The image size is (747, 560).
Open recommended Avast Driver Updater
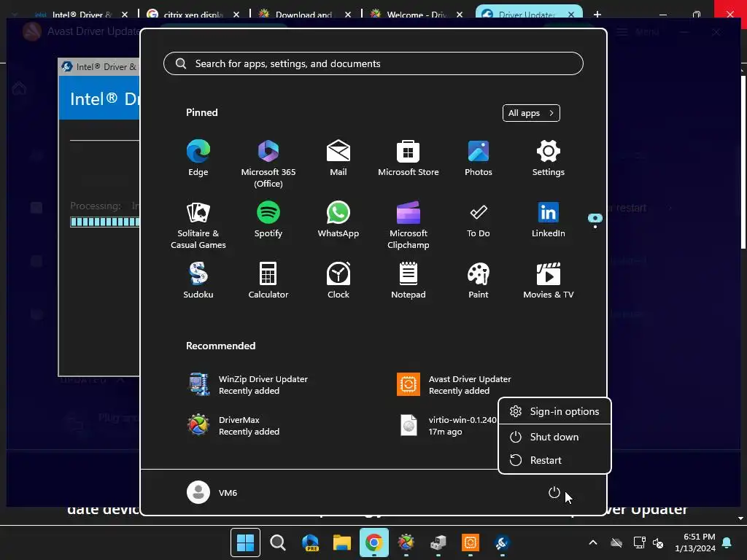click(x=454, y=385)
